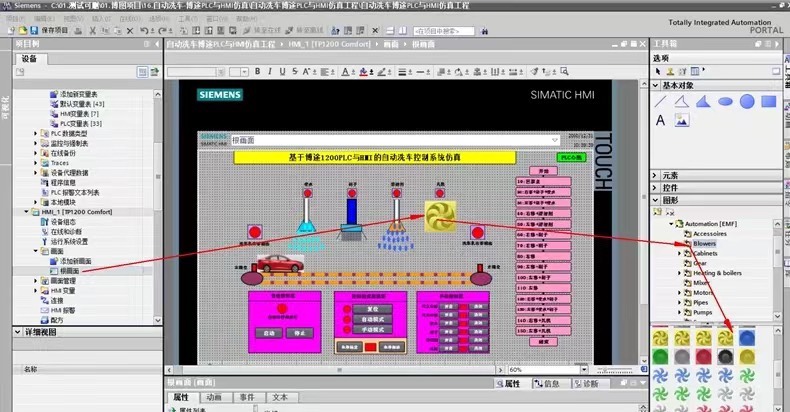This screenshot has width=790, height=412.
Task: Click the fill background color icon
Action: pyautogui.click(x=363, y=72)
